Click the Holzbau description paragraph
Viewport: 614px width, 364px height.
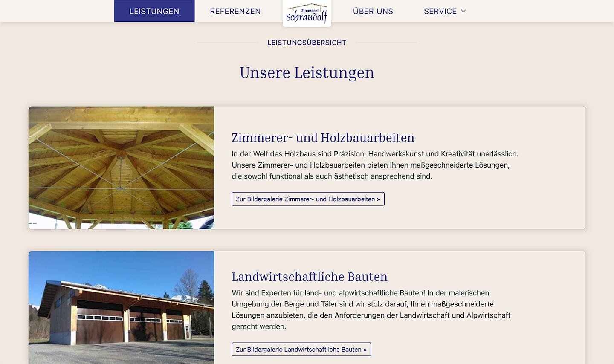pos(374,165)
